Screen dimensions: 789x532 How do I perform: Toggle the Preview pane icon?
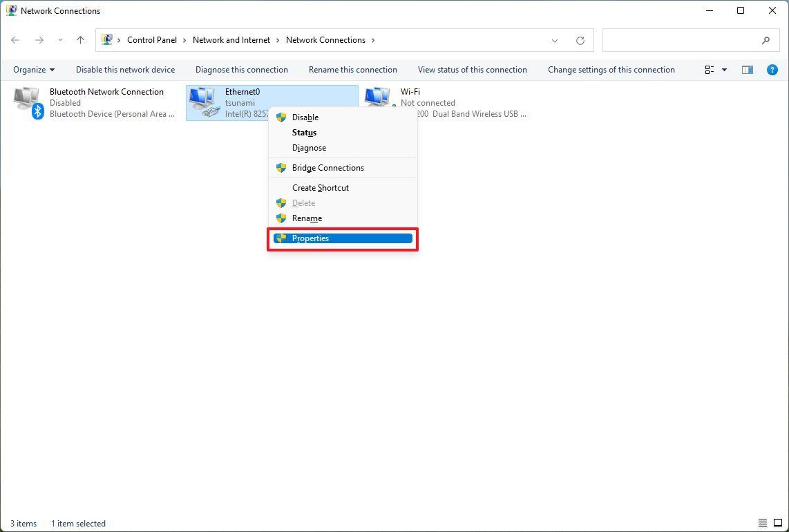[x=747, y=69]
